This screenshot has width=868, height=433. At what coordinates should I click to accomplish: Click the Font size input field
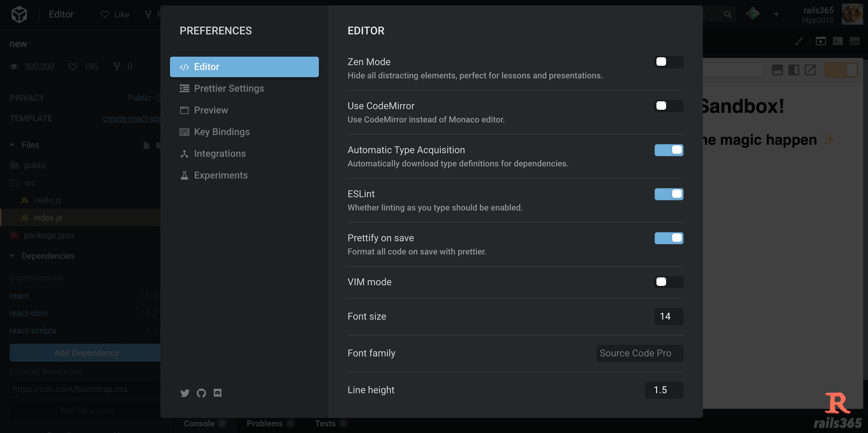(x=668, y=316)
